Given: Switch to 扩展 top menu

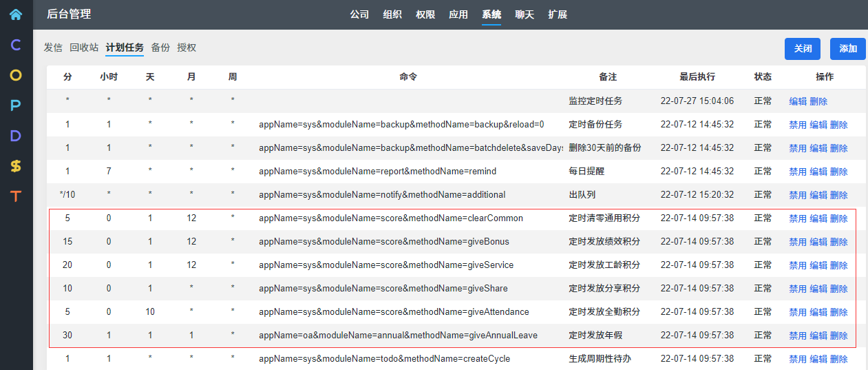Looking at the screenshot, I should click(558, 14).
